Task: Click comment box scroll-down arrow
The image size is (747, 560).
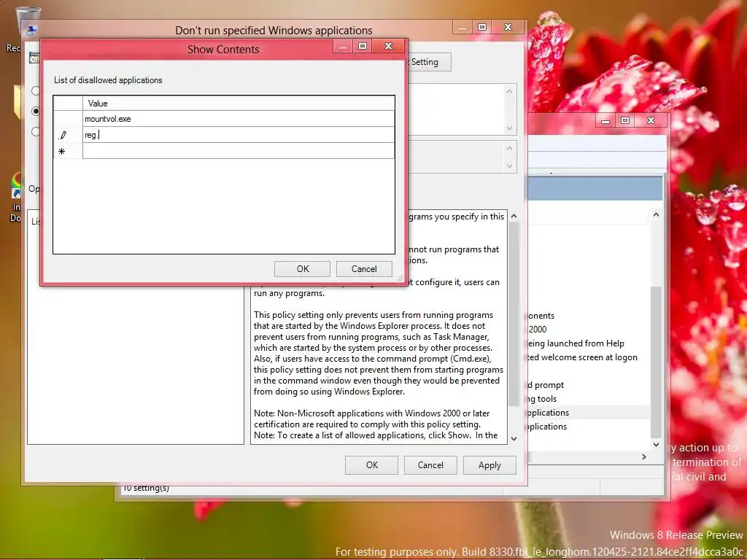Action: (509, 128)
